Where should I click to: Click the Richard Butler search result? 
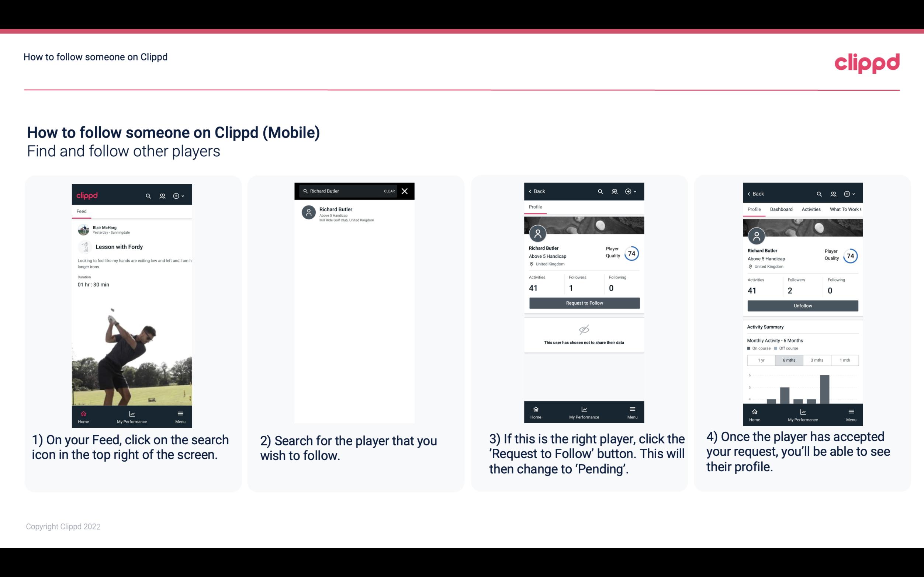pyautogui.click(x=355, y=213)
